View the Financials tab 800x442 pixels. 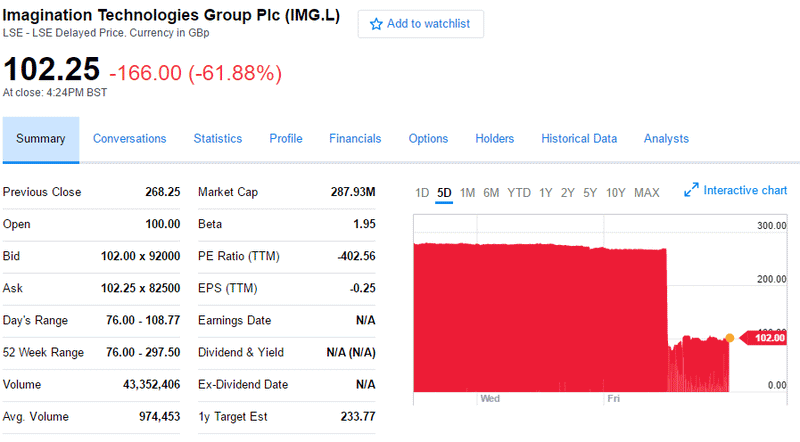pos(355,139)
